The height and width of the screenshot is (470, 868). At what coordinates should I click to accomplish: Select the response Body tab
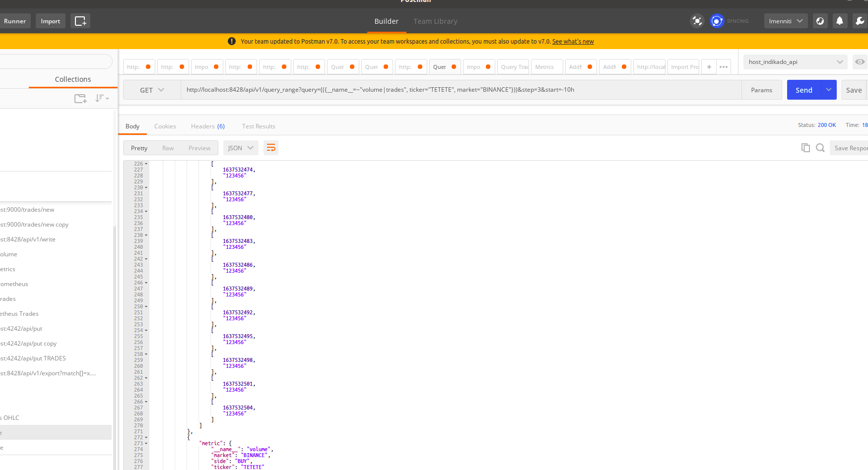click(133, 126)
